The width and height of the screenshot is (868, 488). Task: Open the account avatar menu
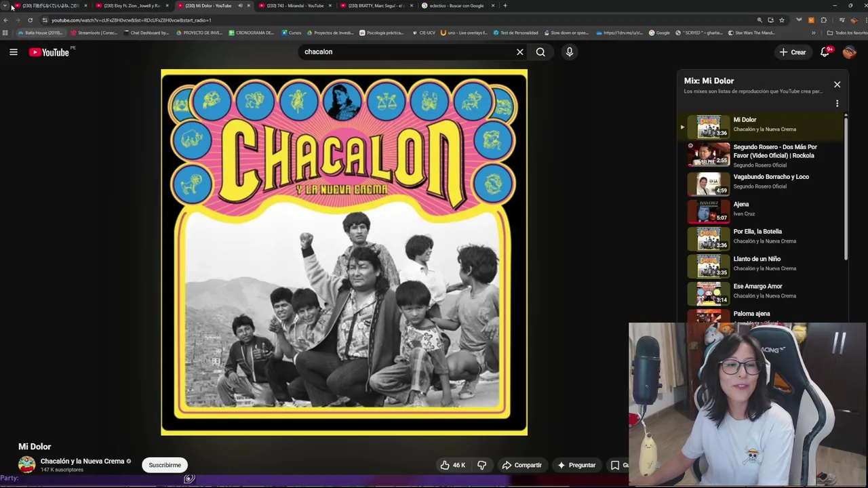tap(850, 52)
